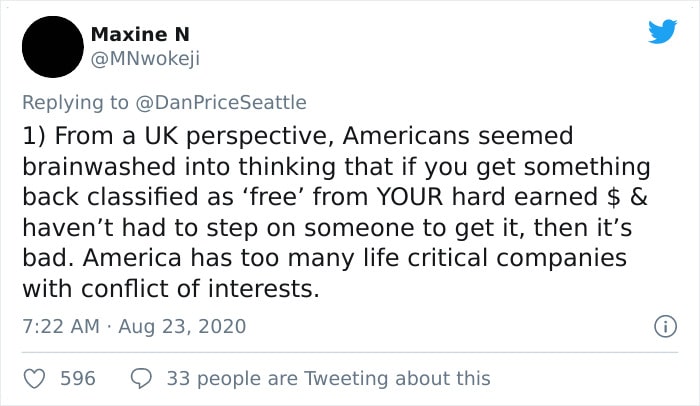Click the 'Replying to' label
The image size is (700, 406).
pos(75,103)
